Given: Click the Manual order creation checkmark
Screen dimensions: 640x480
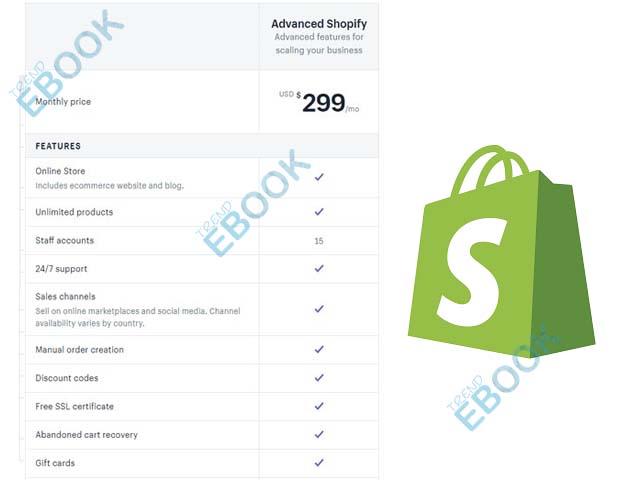Looking at the screenshot, I should (319, 349).
